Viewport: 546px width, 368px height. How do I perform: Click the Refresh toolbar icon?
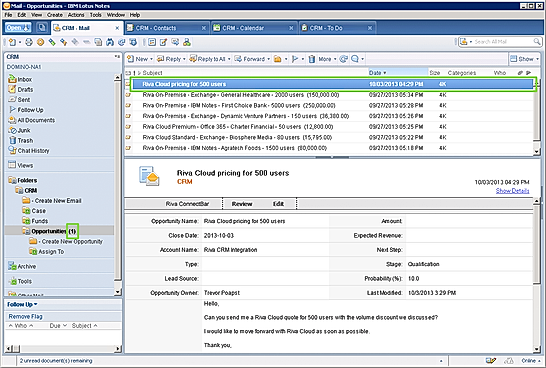(x=122, y=42)
